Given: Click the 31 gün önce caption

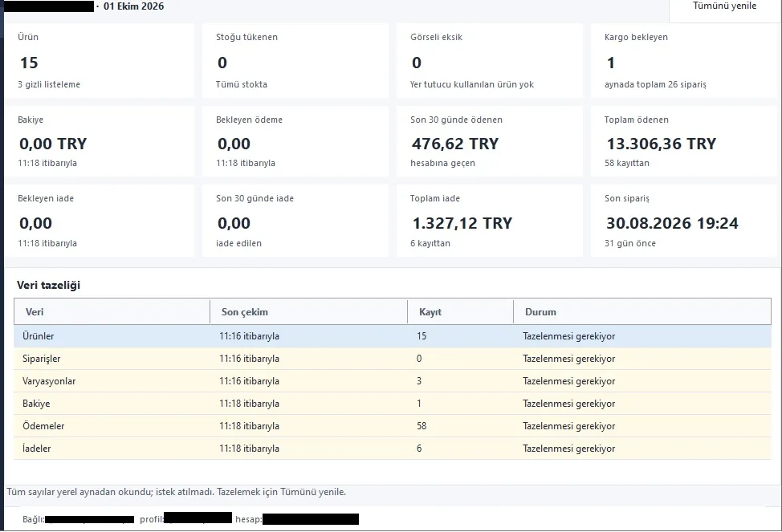Looking at the screenshot, I should (630, 243).
